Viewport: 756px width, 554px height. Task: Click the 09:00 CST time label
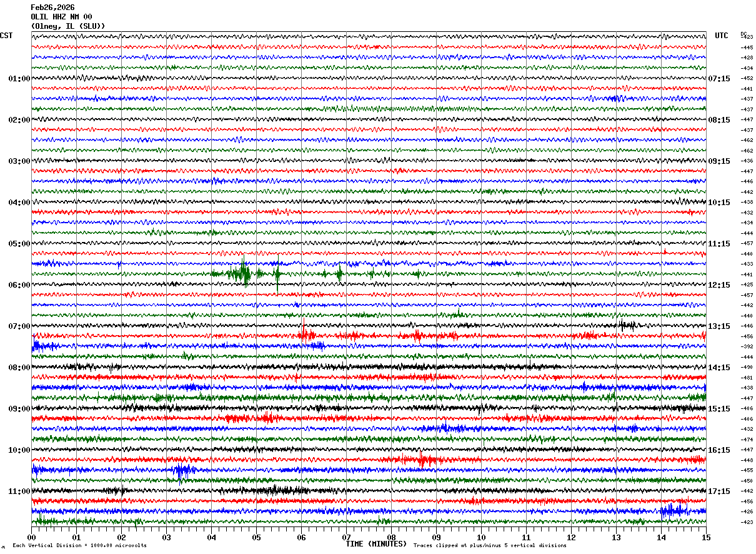pyautogui.click(x=19, y=409)
